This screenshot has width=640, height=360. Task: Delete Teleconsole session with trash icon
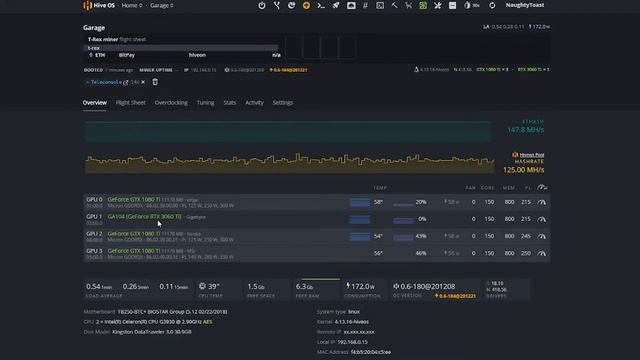click(x=155, y=82)
